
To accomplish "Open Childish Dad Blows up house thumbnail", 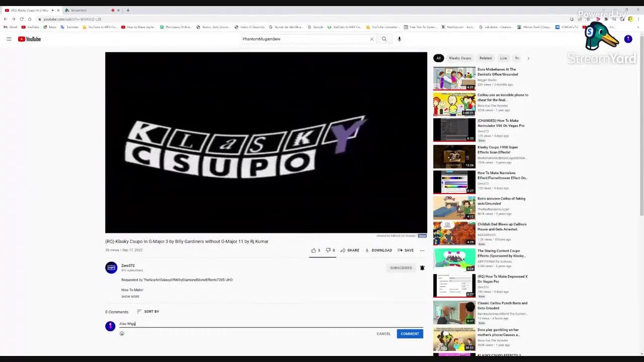I will click(454, 233).
